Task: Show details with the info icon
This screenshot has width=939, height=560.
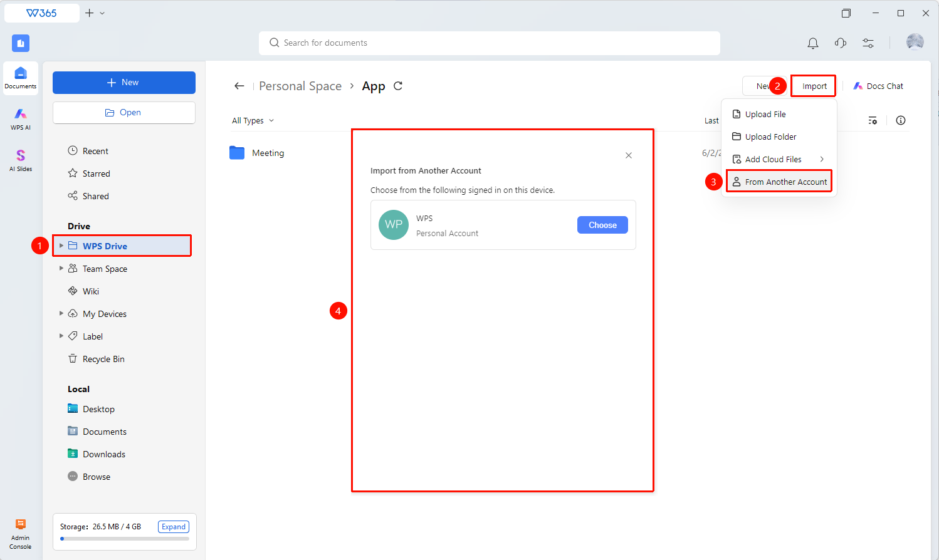Action: tap(901, 120)
